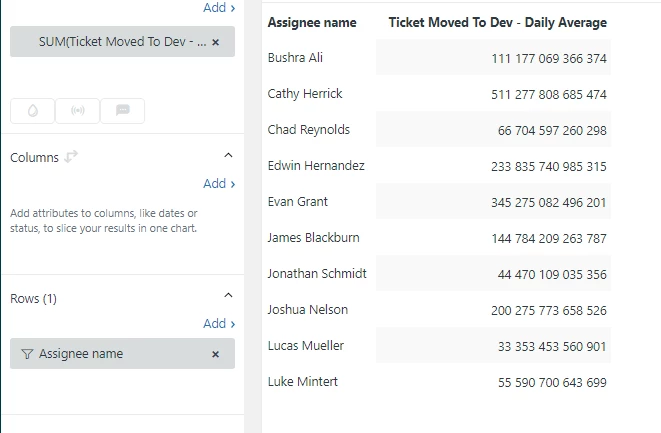Remove the Assignee name row attribute
Viewport: 661px width, 433px height.
coord(215,354)
